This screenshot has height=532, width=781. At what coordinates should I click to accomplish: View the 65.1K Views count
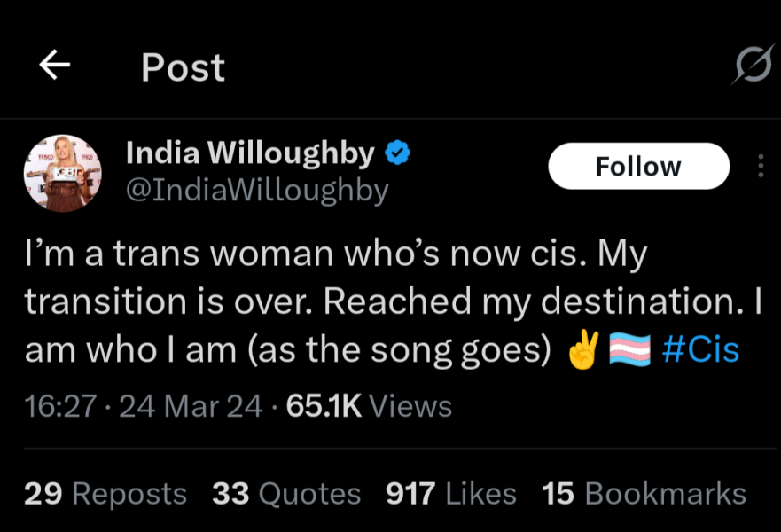pos(368,406)
